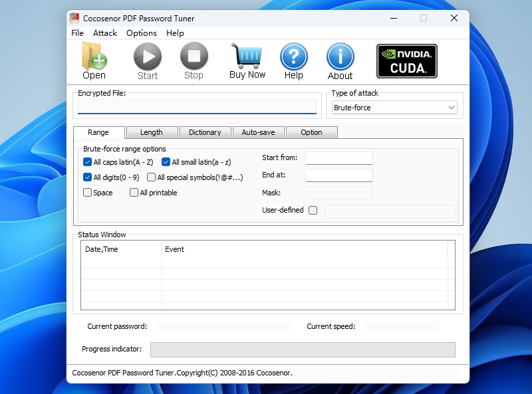Viewport: 532px width, 394px height.
Task: Click the Encrypted File input field
Action: pyautogui.click(x=197, y=107)
